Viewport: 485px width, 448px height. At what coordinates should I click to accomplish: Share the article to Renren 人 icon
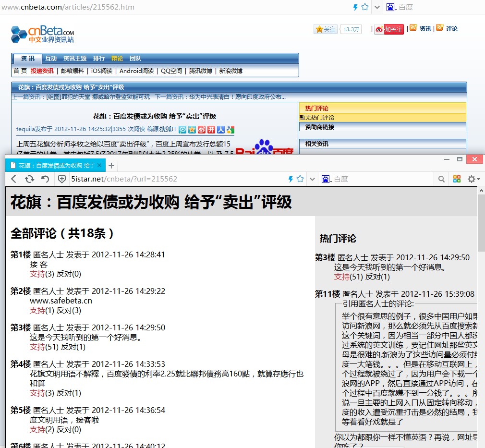[x=221, y=130]
